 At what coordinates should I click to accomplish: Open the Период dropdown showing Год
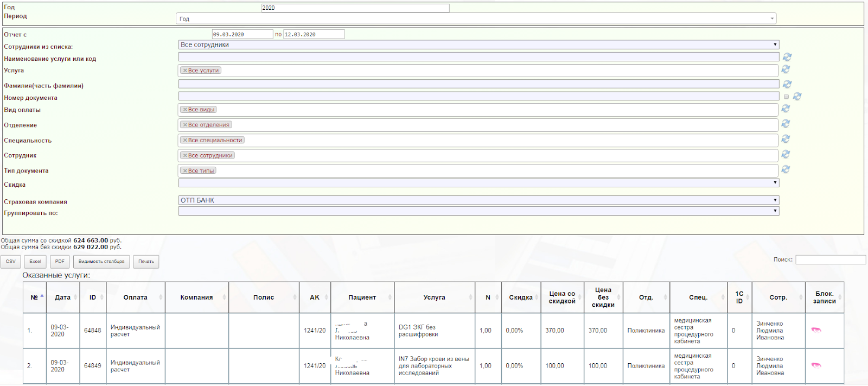(476, 18)
